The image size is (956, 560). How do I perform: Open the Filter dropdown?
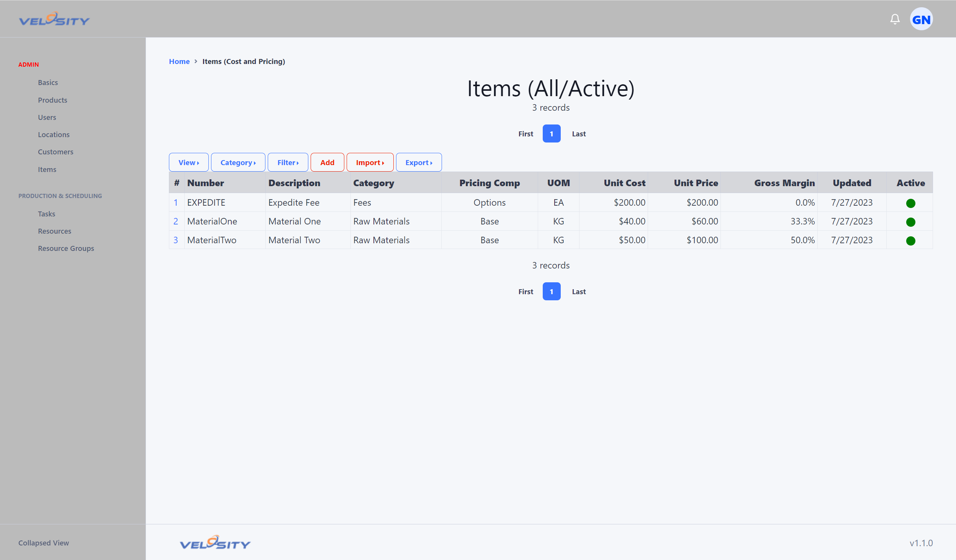tap(288, 162)
